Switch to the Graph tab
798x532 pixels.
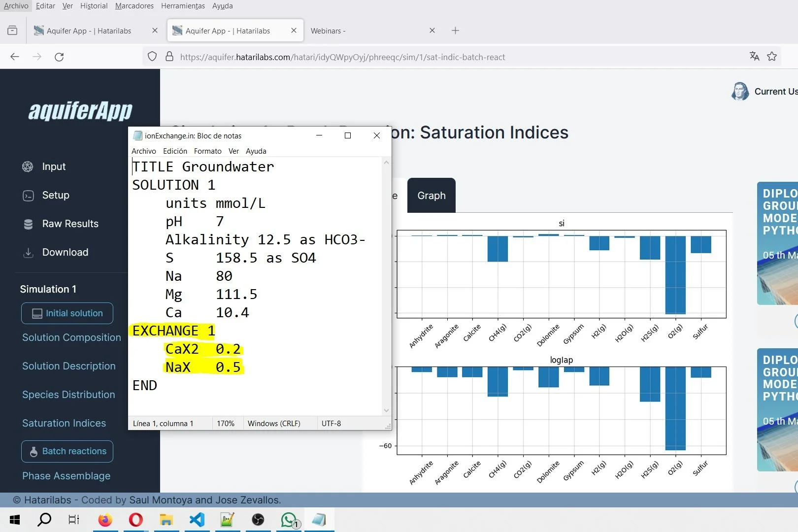point(431,196)
